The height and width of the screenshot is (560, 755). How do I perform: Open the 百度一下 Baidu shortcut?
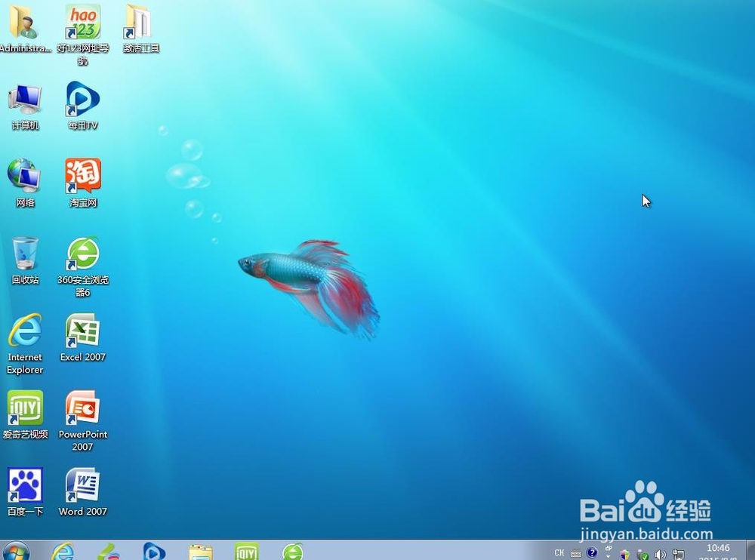click(25, 485)
